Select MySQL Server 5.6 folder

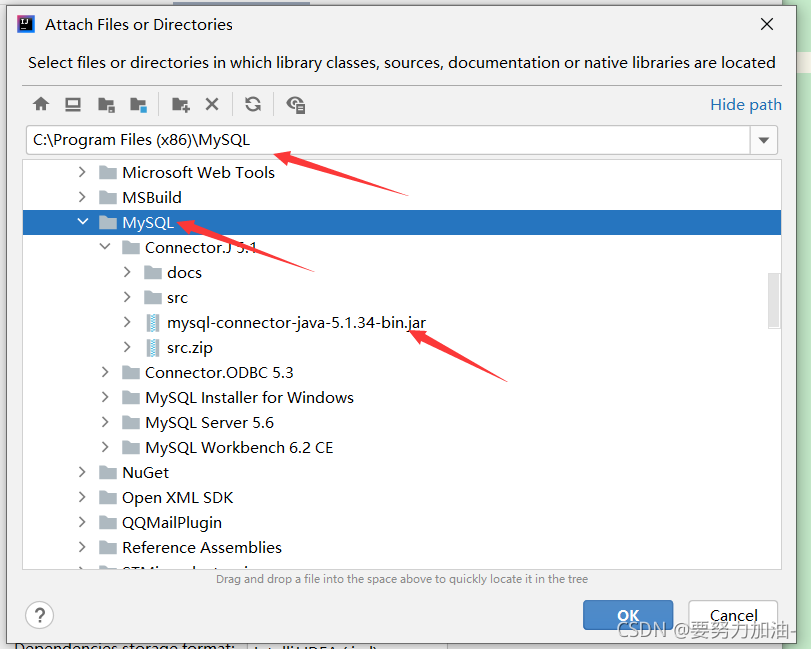click(209, 422)
